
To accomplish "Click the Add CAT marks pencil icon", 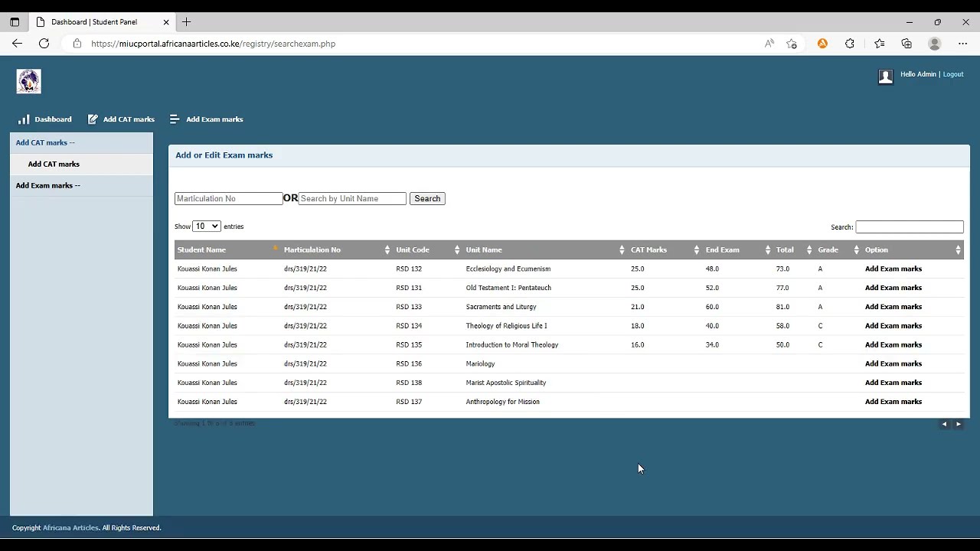I will [x=93, y=119].
